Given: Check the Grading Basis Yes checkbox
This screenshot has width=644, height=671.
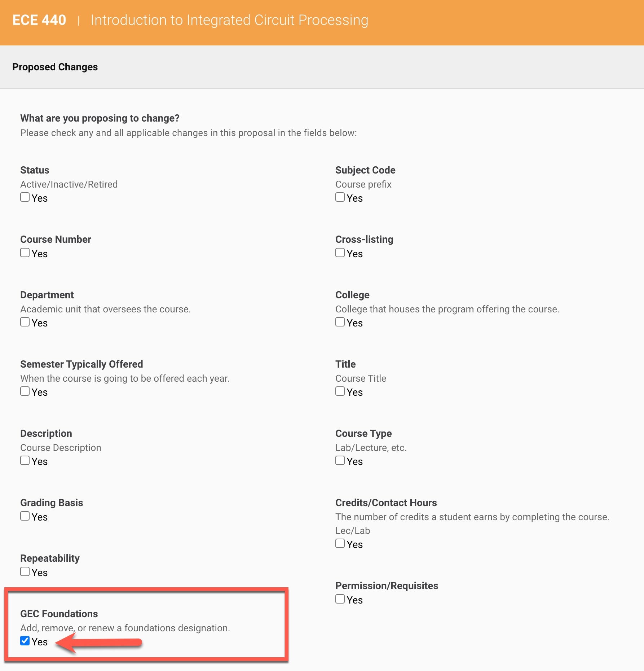Looking at the screenshot, I should point(25,516).
